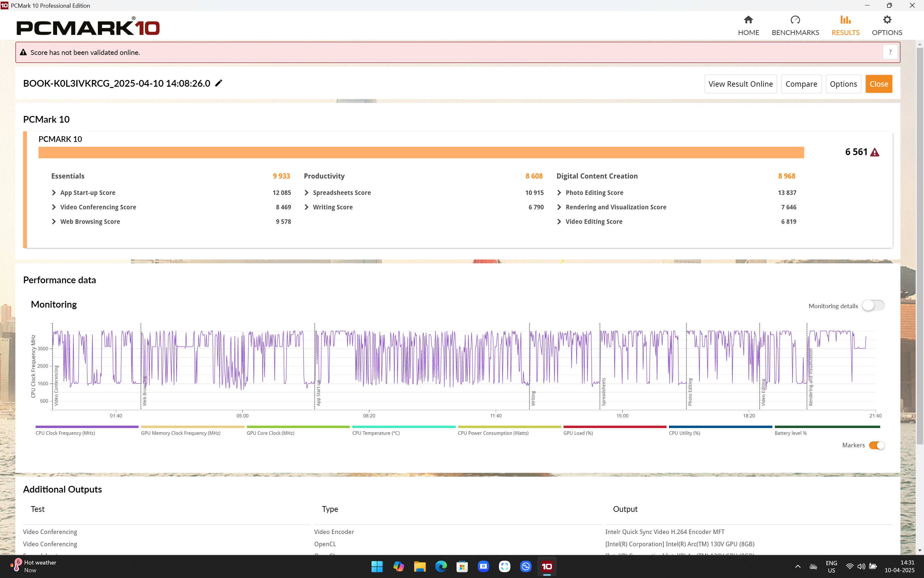Click the Essentials score 9 933
This screenshot has height=578, width=924.
point(281,176)
